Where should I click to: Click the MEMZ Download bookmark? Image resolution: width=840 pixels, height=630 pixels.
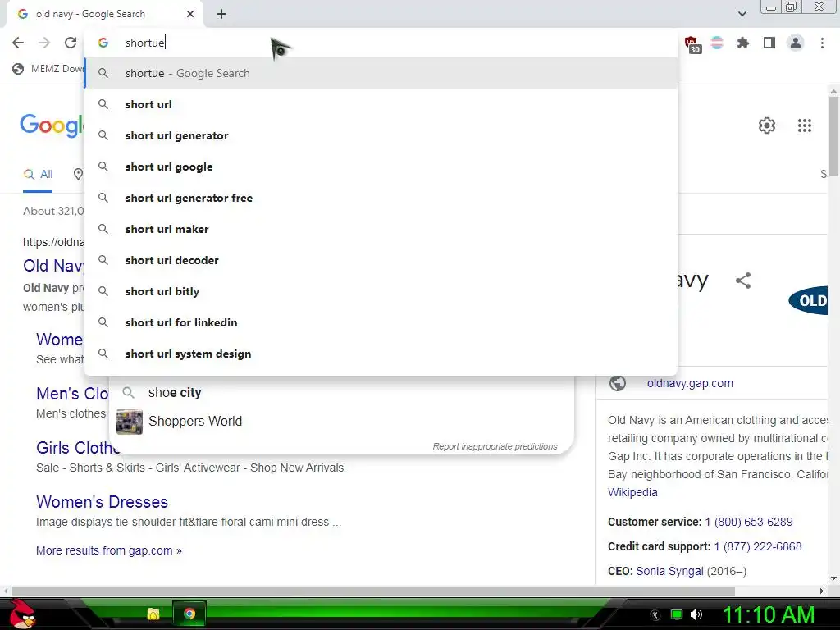[48, 69]
